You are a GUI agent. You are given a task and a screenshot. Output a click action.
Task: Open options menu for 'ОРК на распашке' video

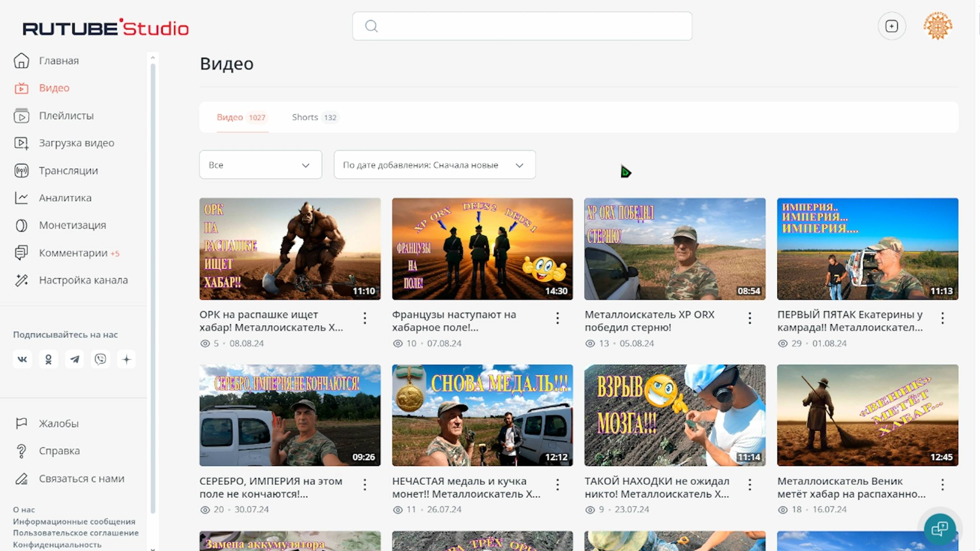[365, 318]
